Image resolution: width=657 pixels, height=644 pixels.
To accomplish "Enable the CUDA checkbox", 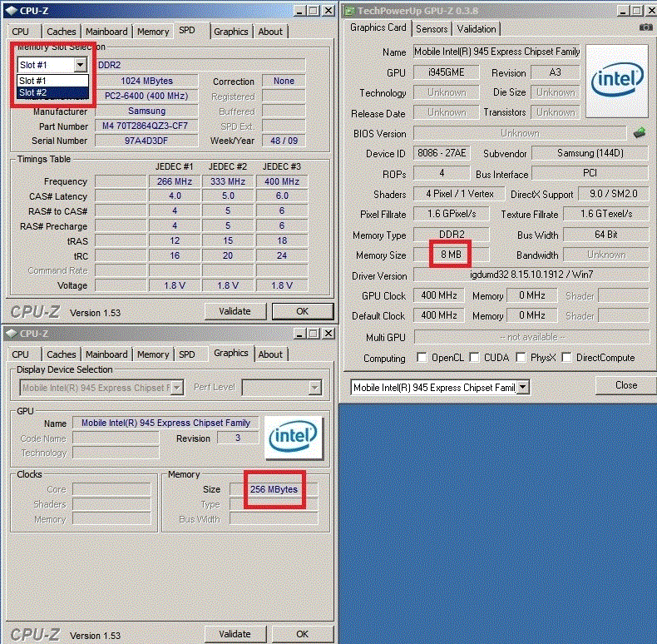I will (x=474, y=358).
